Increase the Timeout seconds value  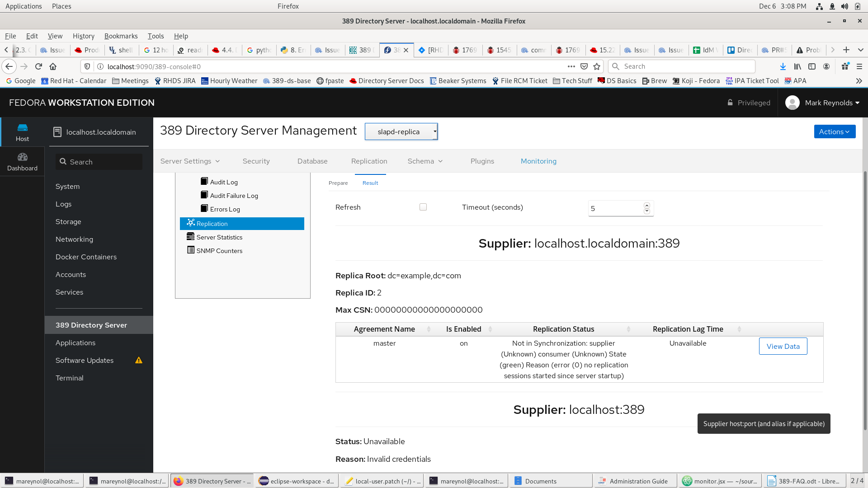(x=647, y=206)
